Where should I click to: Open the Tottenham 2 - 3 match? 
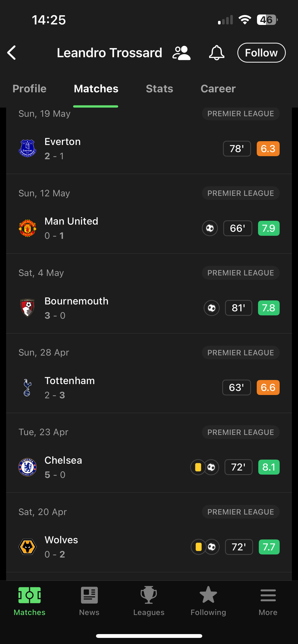[149, 388]
